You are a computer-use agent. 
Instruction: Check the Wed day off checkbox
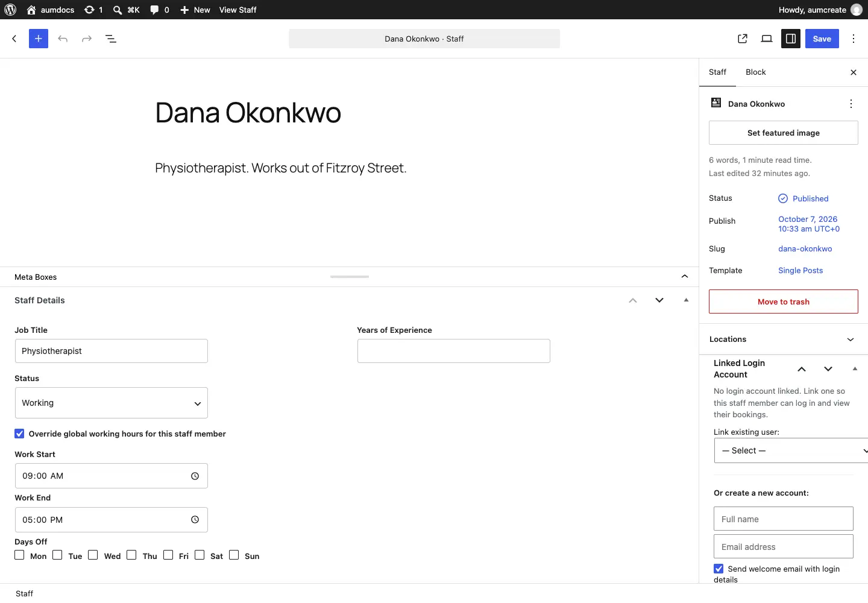(93, 555)
